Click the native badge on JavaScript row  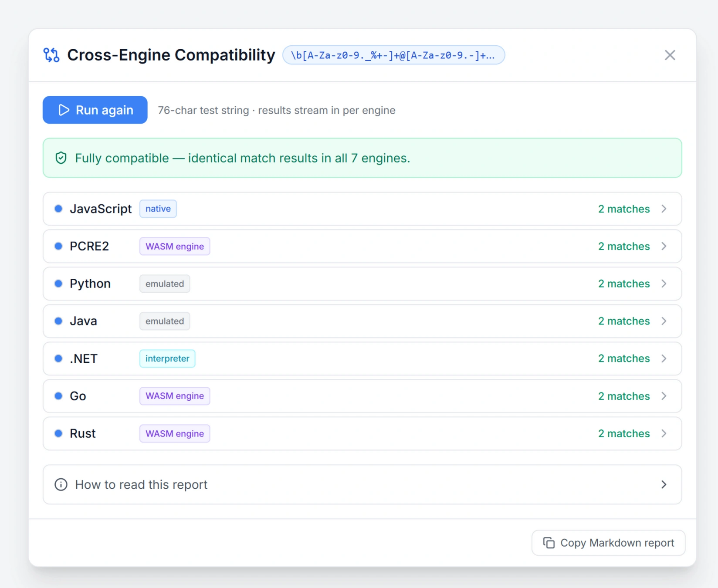pyautogui.click(x=158, y=209)
